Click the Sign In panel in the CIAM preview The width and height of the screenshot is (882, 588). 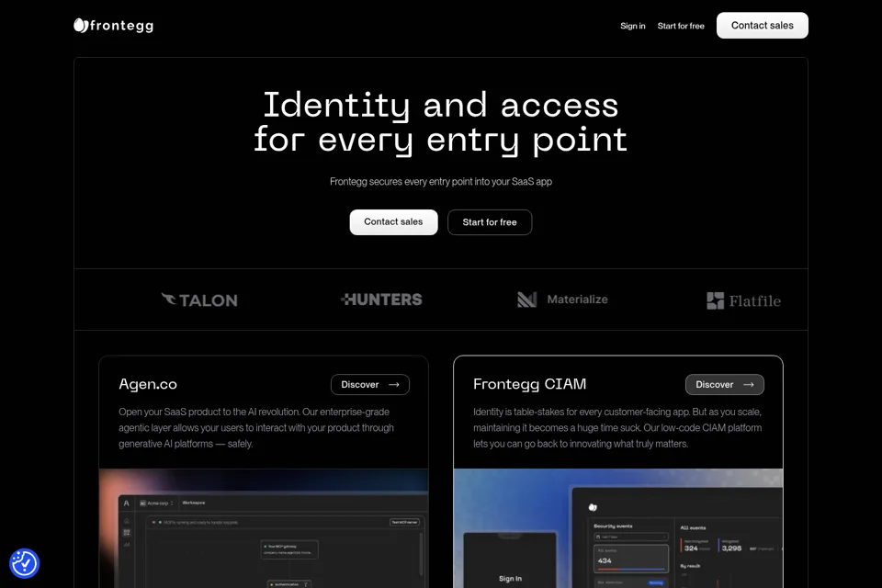510,560
